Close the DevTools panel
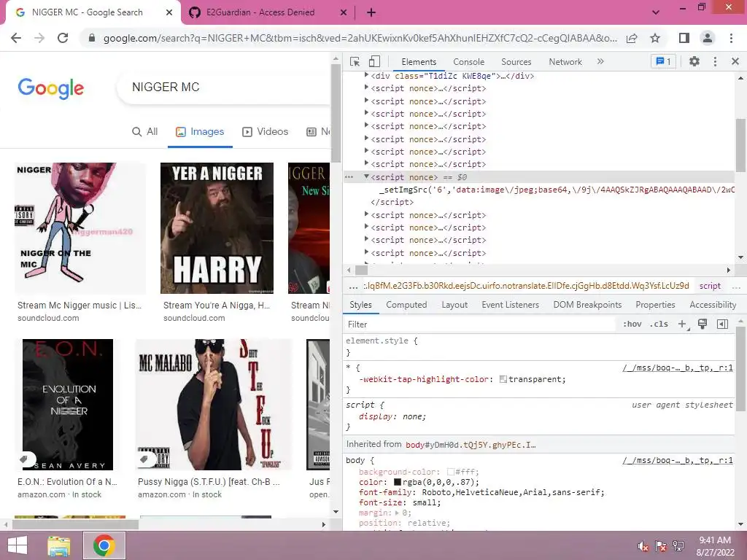Screen dimensions: 747x560 coord(735,61)
